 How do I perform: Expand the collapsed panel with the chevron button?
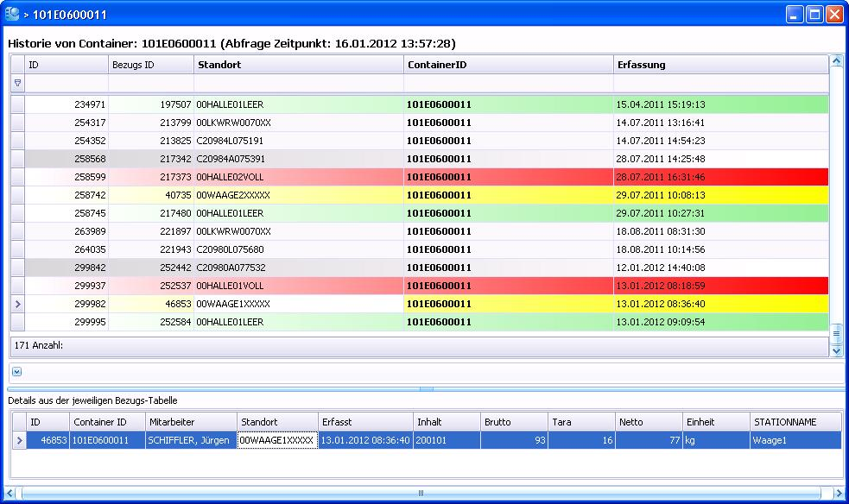16,372
